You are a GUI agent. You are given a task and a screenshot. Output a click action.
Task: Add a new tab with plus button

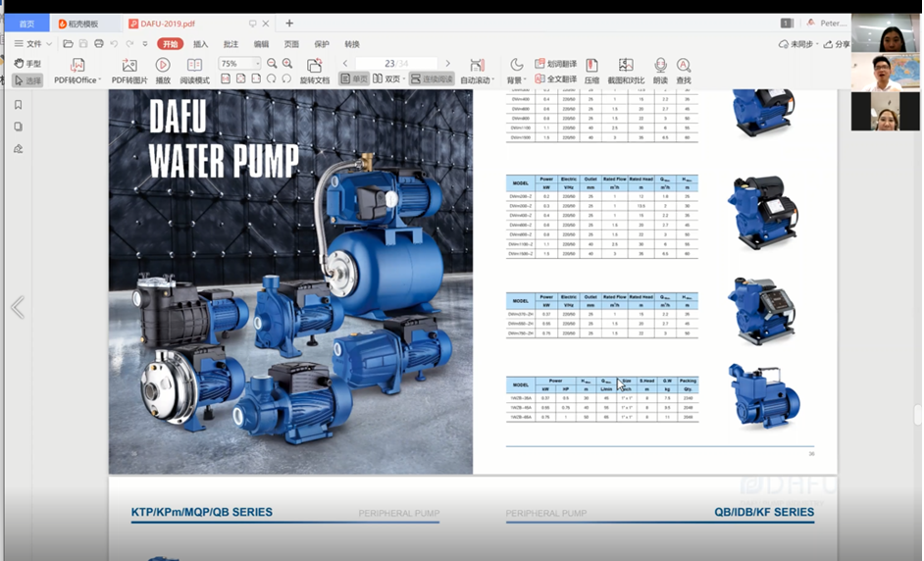pyautogui.click(x=289, y=23)
